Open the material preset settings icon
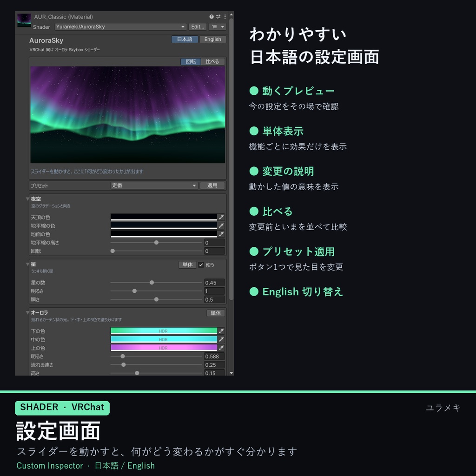 (x=218, y=17)
